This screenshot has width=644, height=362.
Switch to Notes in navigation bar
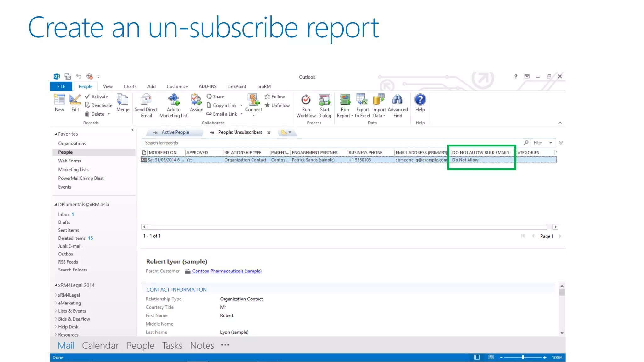click(x=202, y=345)
